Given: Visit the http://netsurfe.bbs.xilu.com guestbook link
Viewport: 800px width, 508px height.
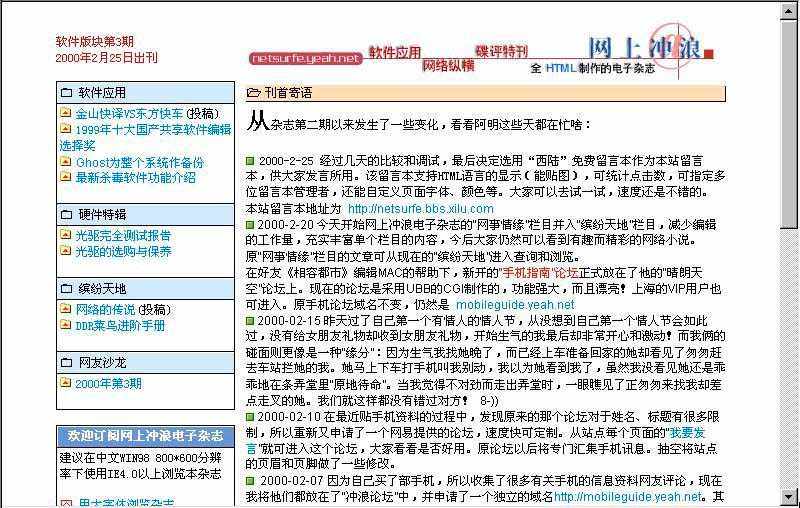Looking at the screenshot, I should coord(421,209).
